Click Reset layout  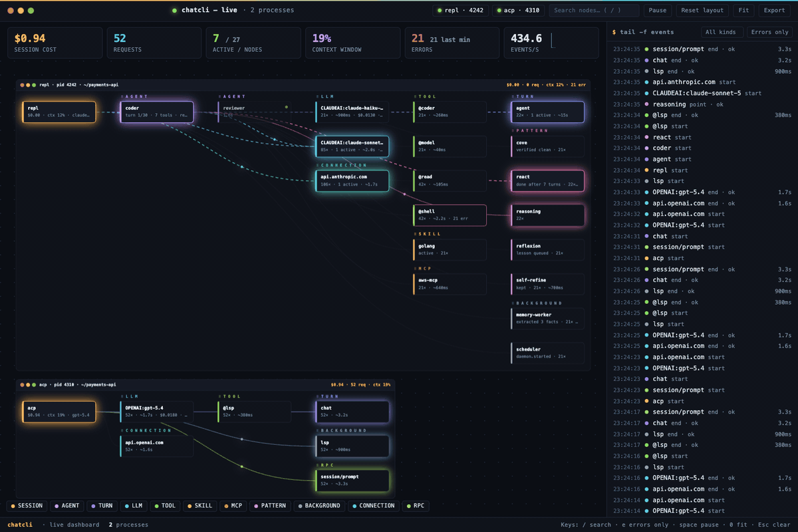702,11
